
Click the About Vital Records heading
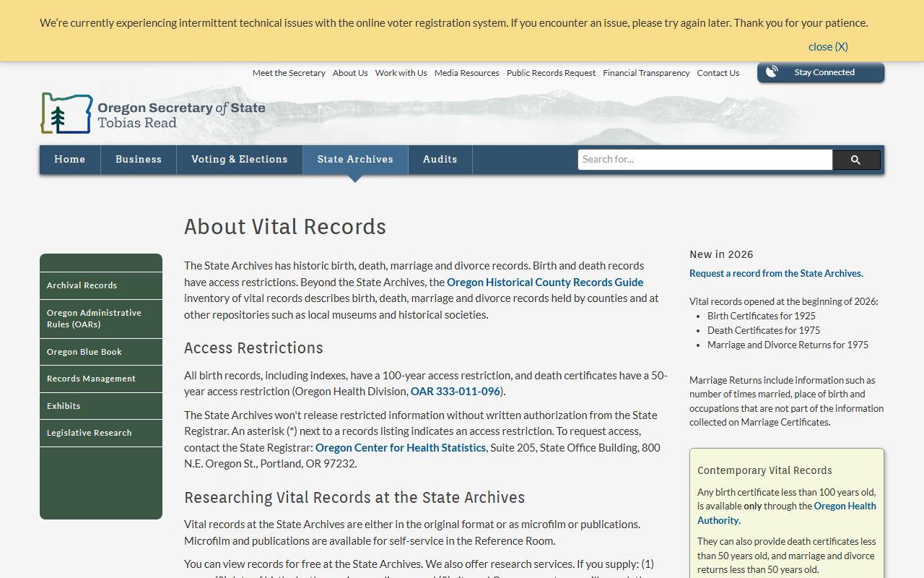click(285, 227)
